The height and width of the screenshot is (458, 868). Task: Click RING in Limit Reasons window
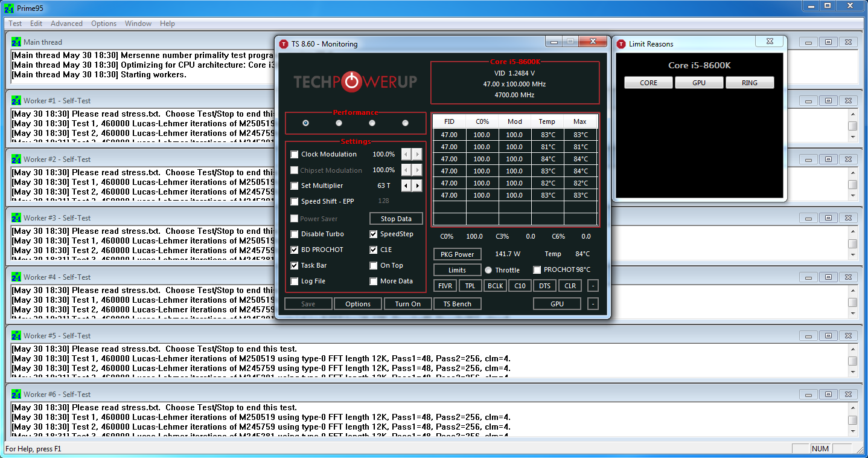click(750, 83)
